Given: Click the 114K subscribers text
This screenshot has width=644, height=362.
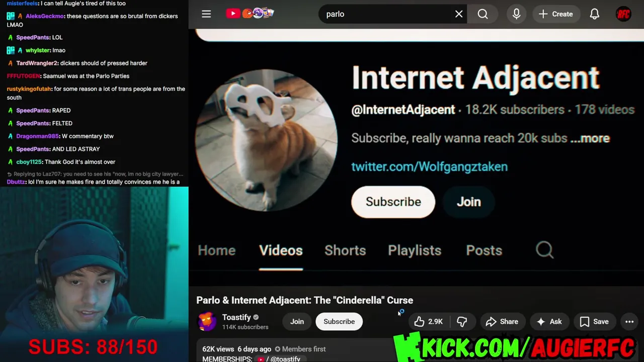Looking at the screenshot, I should (x=246, y=327).
